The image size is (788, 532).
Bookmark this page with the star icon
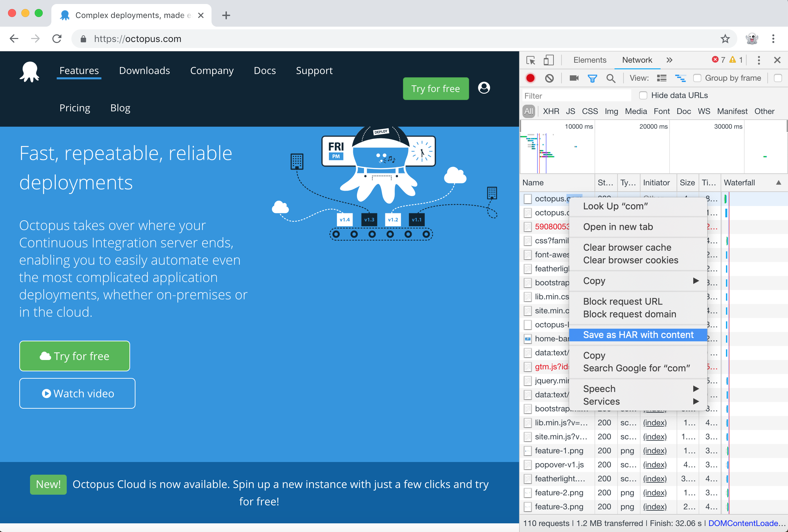pos(725,39)
